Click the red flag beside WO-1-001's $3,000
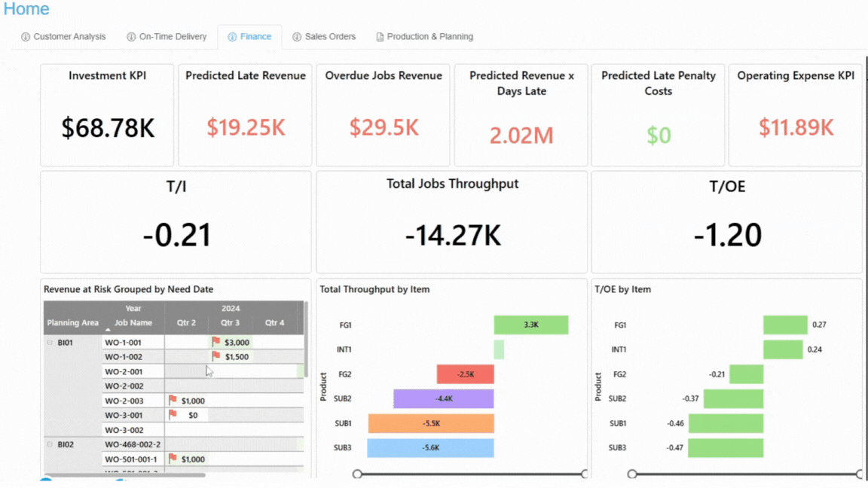Screen dimensions: 868x488 click(215, 342)
